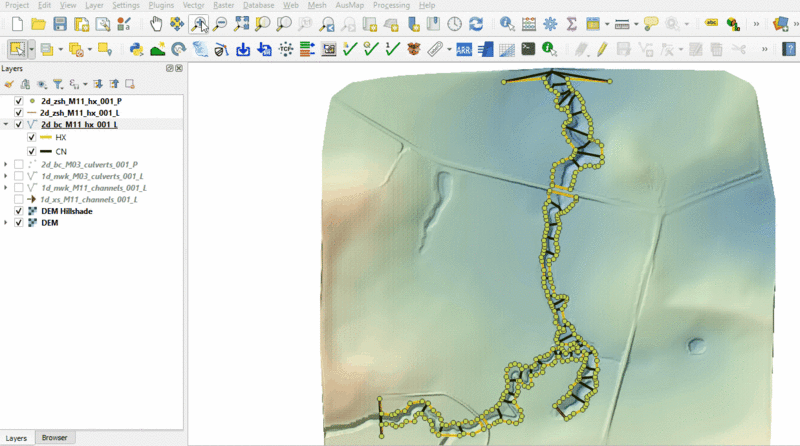Switch to the Browser tab
800x446 pixels.
click(55, 438)
